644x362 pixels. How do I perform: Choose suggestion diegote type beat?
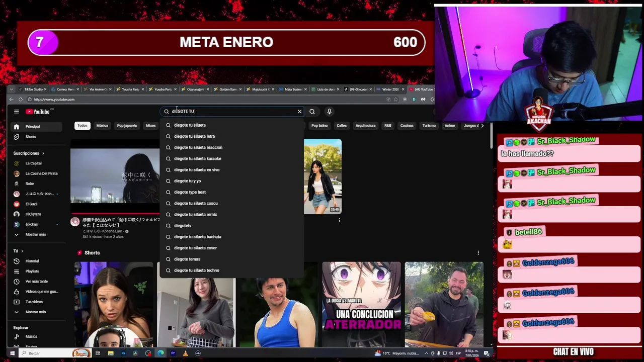tap(232, 192)
